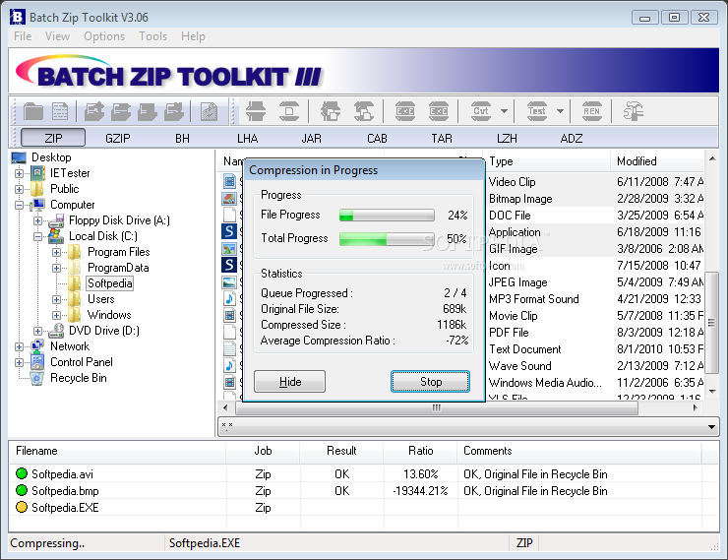Open the Tools menu

pos(153,36)
